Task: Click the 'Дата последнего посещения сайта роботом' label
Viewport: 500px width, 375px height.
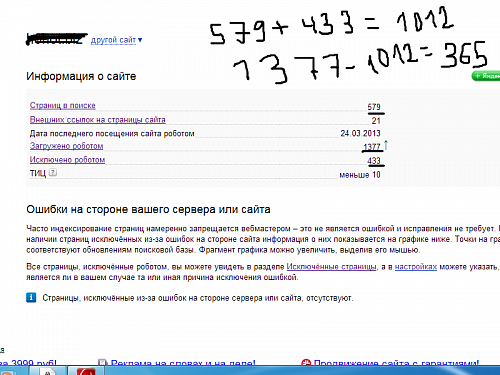Action: click(112, 134)
